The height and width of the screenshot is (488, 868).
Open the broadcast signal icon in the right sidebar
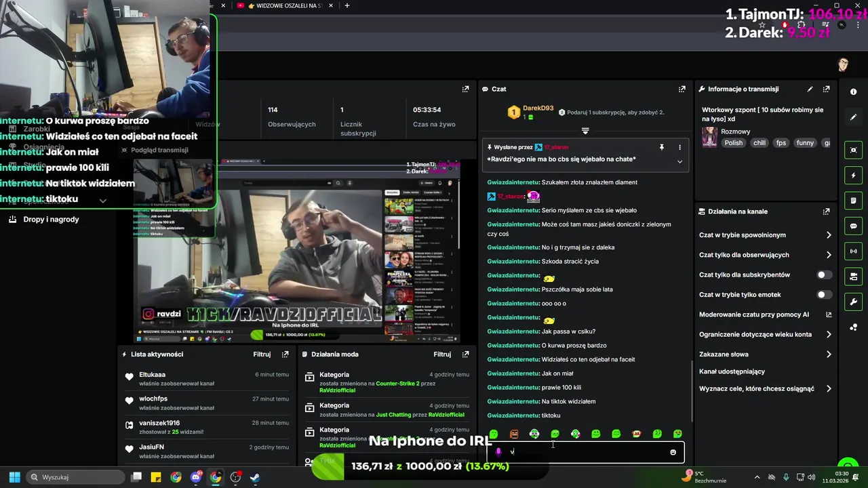click(x=853, y=251)
